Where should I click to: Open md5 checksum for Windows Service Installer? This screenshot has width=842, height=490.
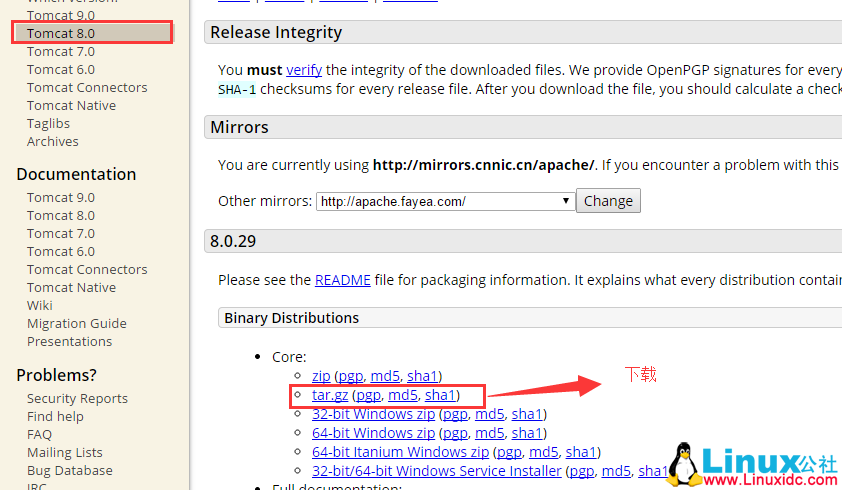pos(616,471)
